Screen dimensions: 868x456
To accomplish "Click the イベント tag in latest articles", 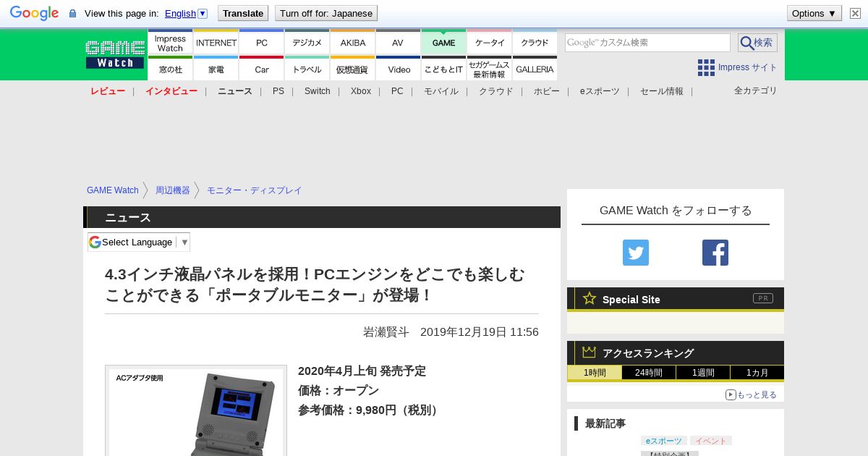I will (x=711, y=441).
